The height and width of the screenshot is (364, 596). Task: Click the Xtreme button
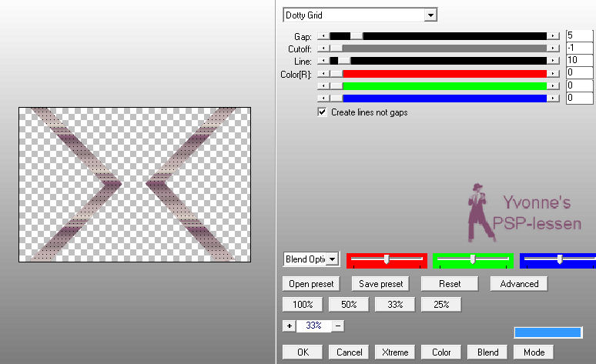click(395, 352)
